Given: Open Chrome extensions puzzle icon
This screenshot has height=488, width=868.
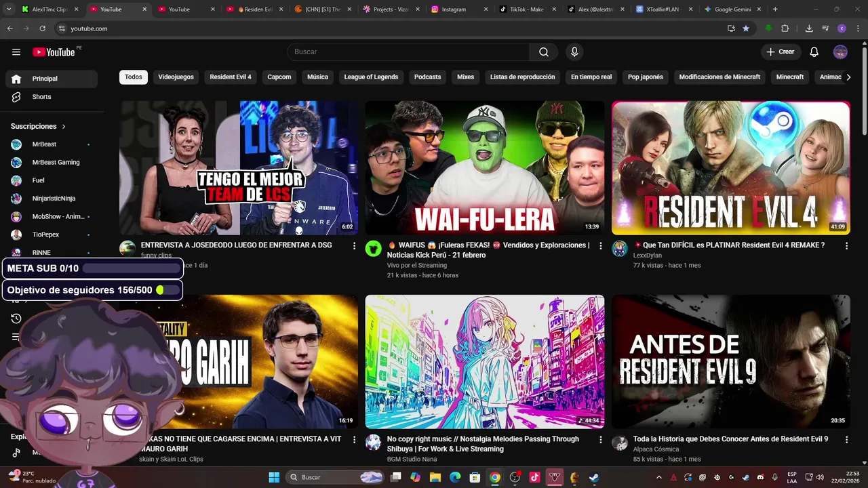Looking at the screenshot, I should (x=785, y=28).
